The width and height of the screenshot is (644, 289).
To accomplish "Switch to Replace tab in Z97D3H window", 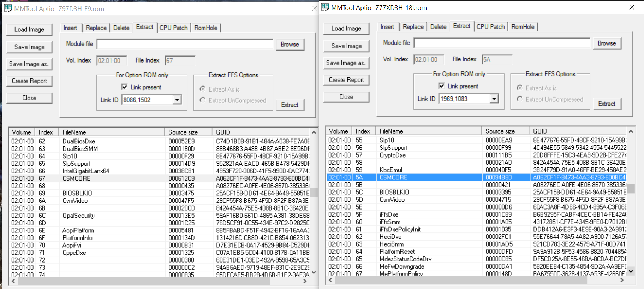I will pyautogui.click(x=96, y=28).
